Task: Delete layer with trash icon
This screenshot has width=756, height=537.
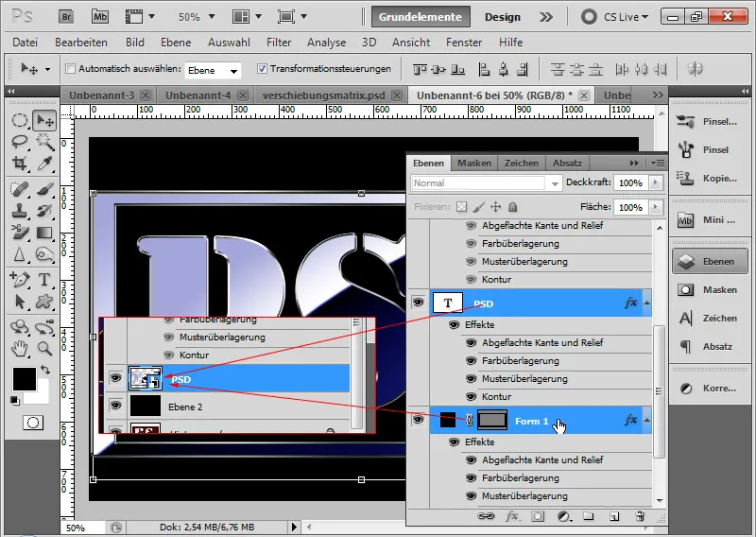Action: click(x=640, y=516)
